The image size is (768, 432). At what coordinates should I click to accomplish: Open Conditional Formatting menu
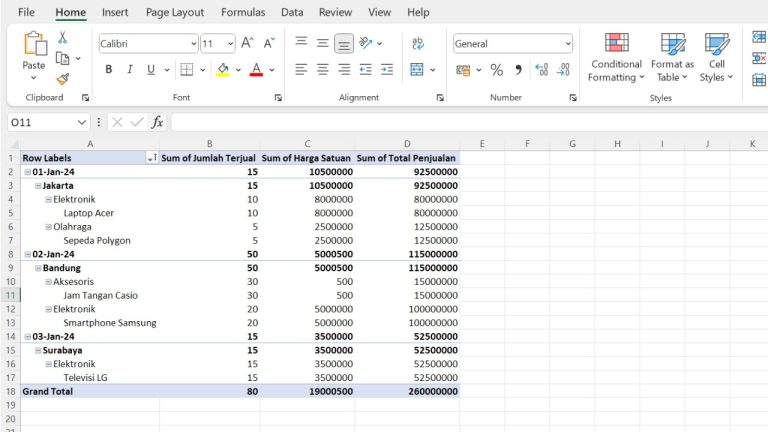click(x=616, y=57)
